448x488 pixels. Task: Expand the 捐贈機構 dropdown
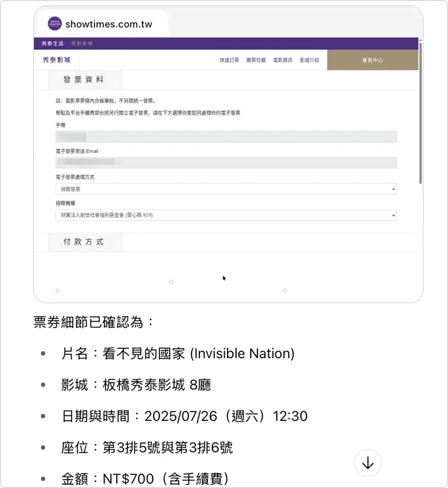point(226,215)
